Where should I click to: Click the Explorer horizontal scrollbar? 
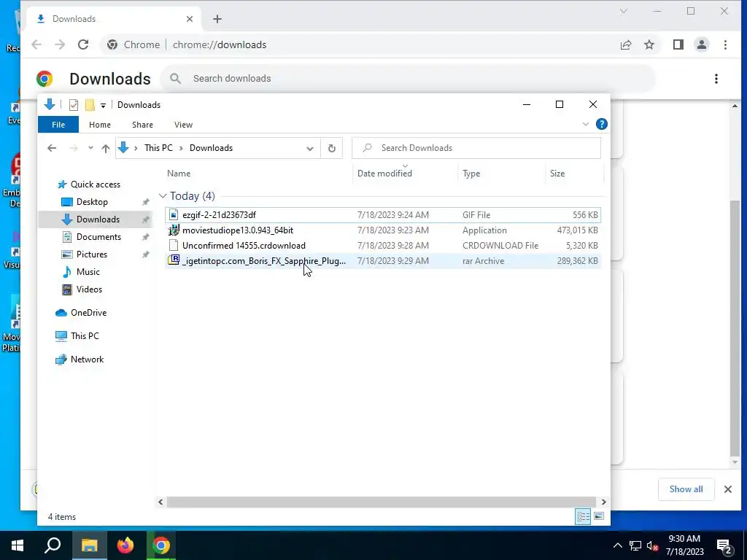pyautogui.click(x=381, y=502)
